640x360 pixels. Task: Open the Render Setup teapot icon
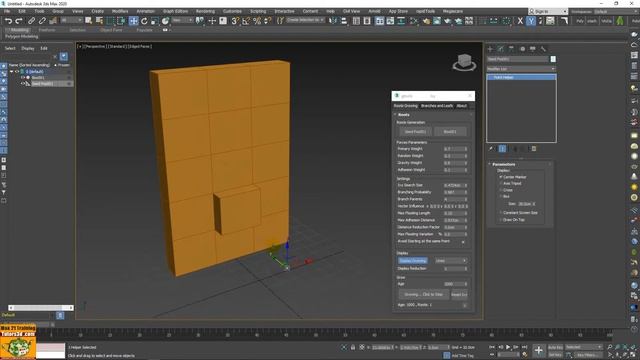click(426, 21)
